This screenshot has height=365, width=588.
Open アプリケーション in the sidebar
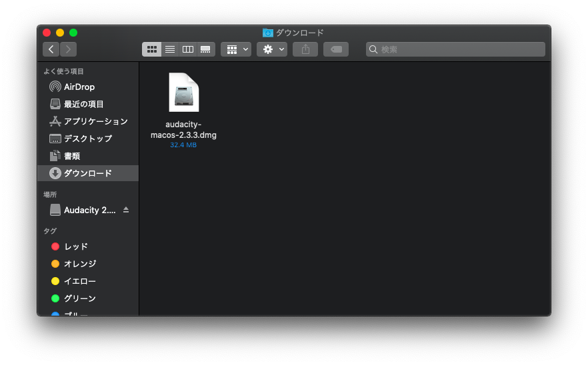coord(88,121)
